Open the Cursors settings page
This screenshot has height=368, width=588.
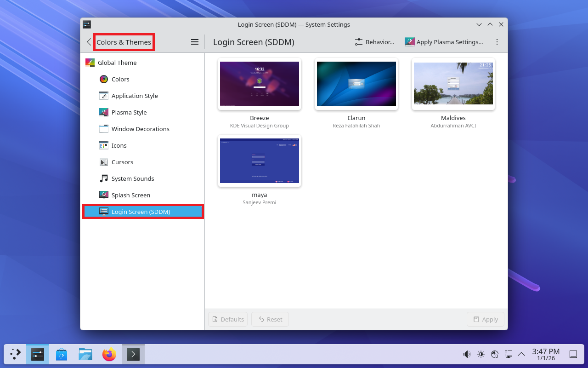(x=122, y=162)
